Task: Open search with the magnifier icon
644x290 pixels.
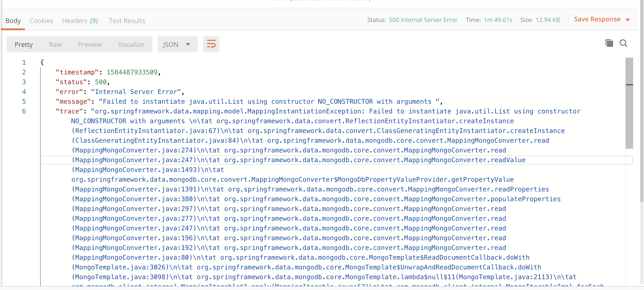Action: click(x=623, y=43)
